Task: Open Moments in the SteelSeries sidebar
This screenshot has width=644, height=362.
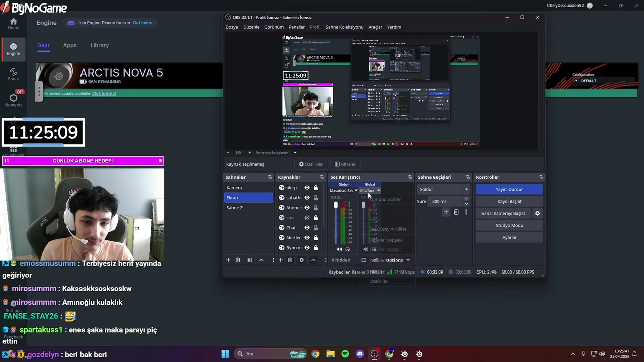Action: 13,100
